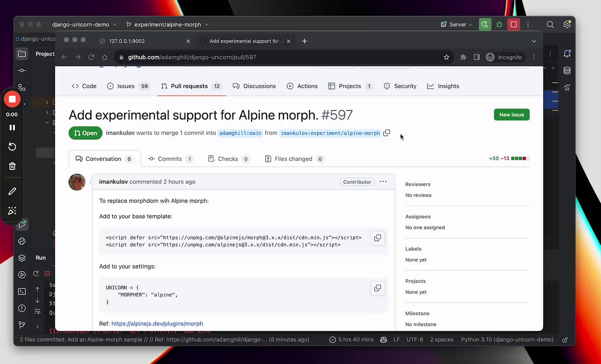Screen dimensions: 601x364
Task: Toggle soft-wrap icon in Run panel
Action: coord(38,311)
